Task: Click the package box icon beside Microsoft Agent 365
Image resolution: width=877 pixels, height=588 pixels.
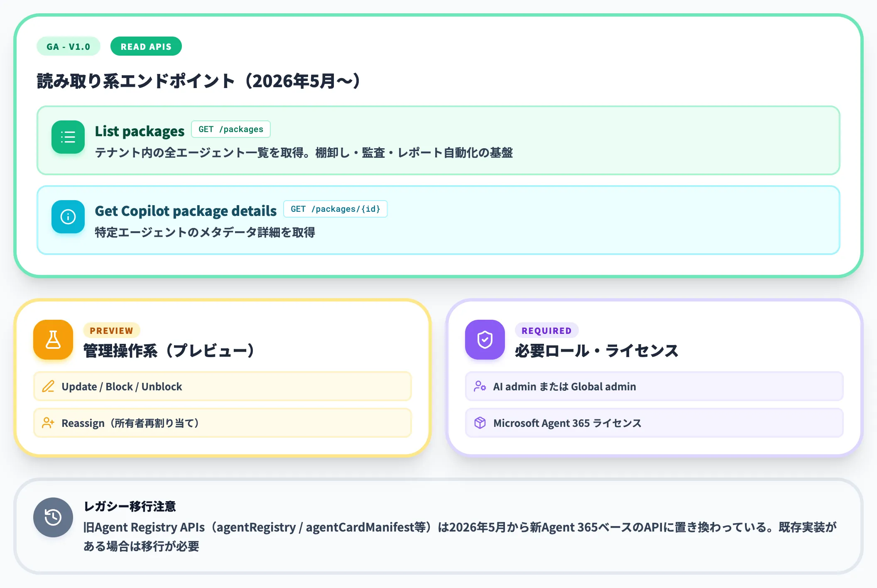Action: (480, 423)
